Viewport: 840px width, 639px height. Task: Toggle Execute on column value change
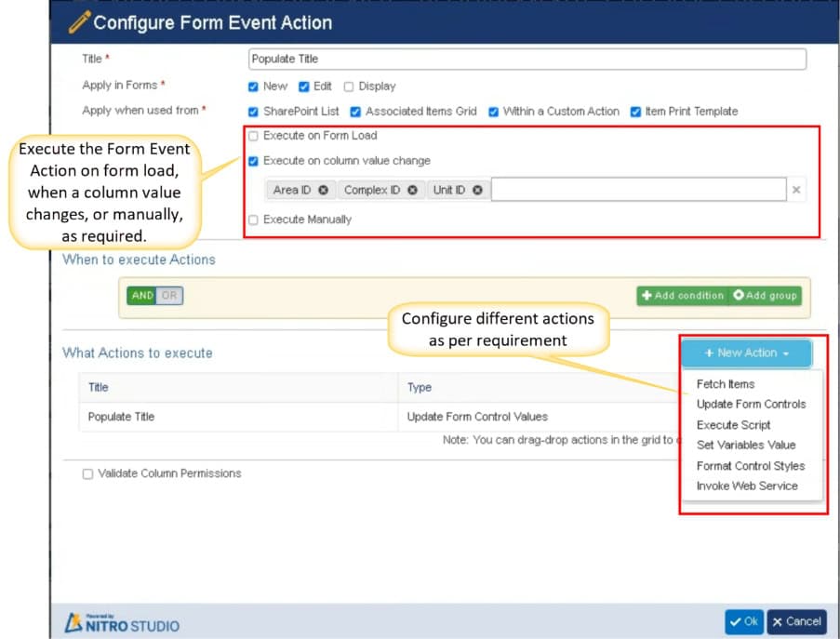click(x=253, y=161)
